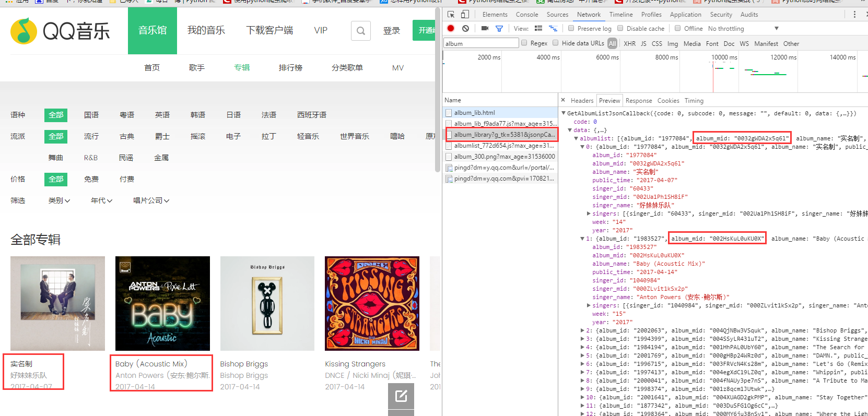868x416 pixels.
Task: Enable the Disable cache checkbox
Action: coord(620,28)
